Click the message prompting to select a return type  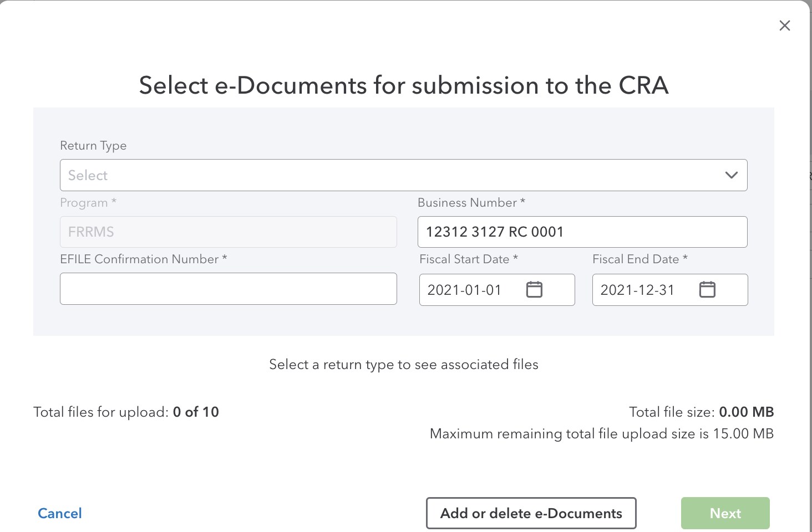pyautogui.click(x=404, y=364)
